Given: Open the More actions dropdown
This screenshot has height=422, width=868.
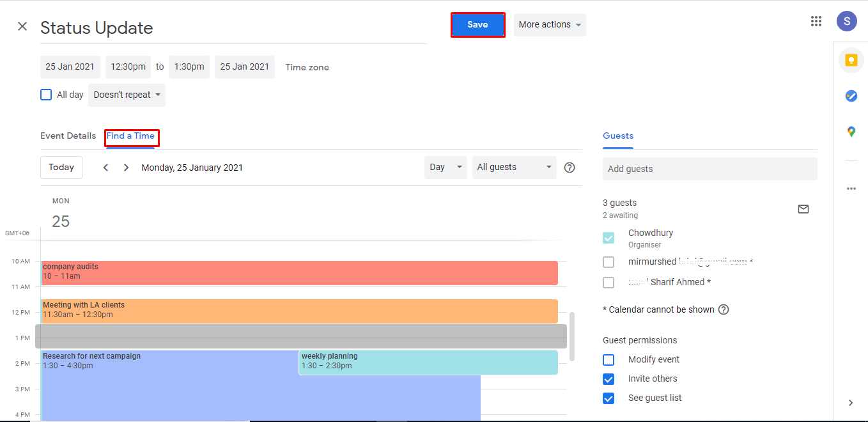Looking at the screenshot, I should click(x=550, y=25).
